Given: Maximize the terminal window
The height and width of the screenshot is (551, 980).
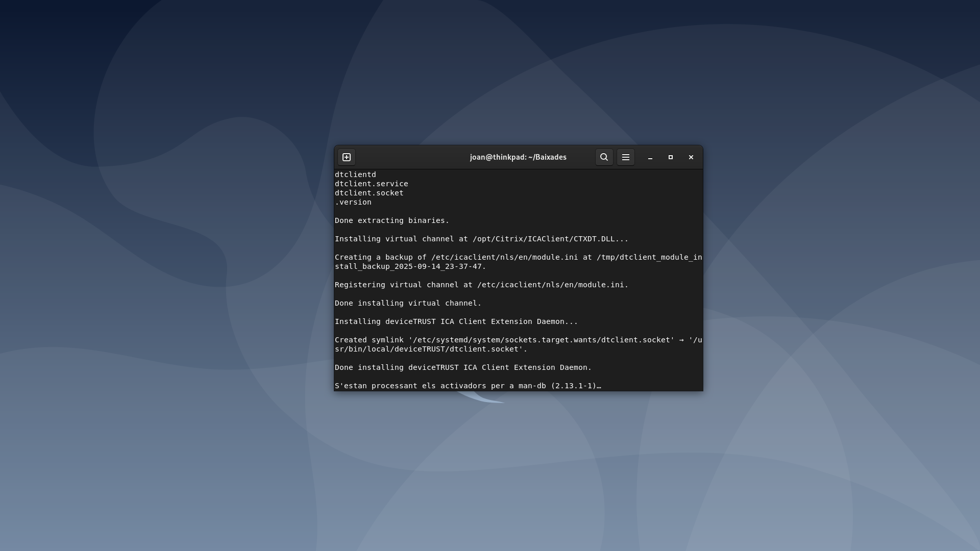Looking at the screenshot, I should pyautogui.click(x=671, y=157).
